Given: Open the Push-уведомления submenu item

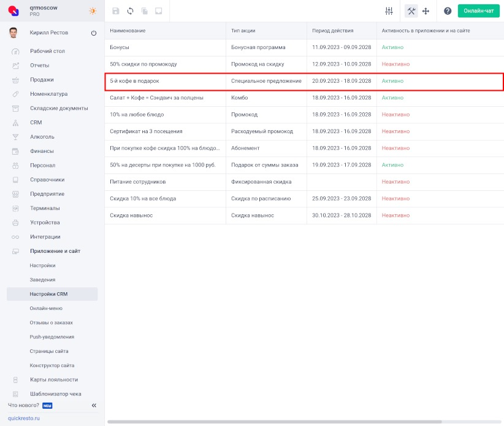Looking at the screenshot, I should click(52, 337).
